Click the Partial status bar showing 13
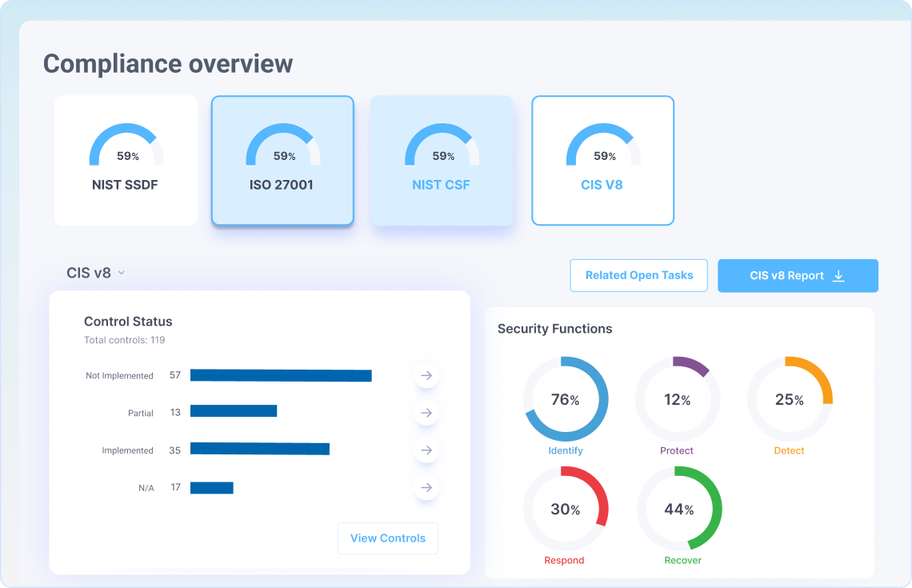 point(233,411)
